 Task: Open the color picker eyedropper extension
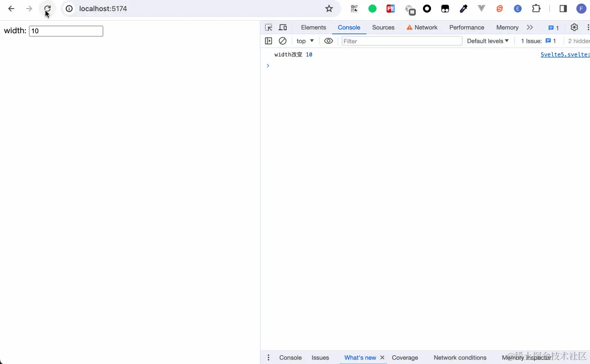coord(463,9)
